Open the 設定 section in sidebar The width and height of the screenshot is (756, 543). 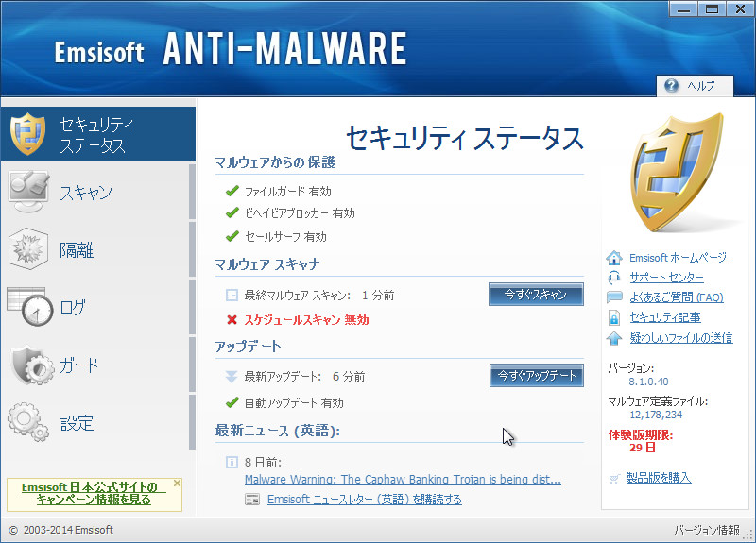98,422
